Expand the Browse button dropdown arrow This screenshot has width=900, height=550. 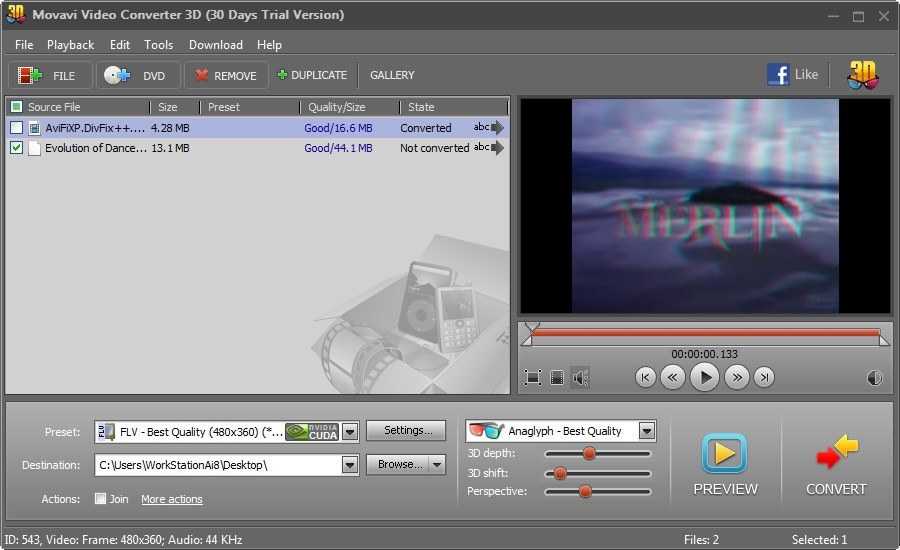point(437,464)
